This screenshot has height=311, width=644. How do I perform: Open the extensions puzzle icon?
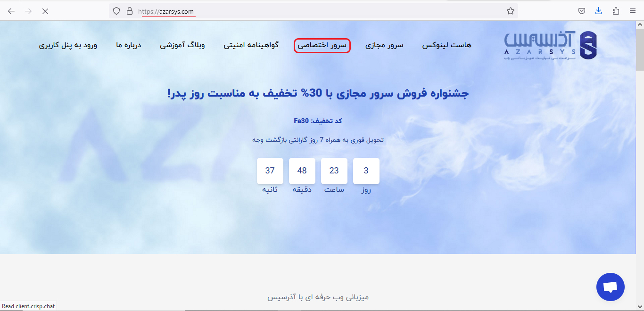tap(616, 11)
